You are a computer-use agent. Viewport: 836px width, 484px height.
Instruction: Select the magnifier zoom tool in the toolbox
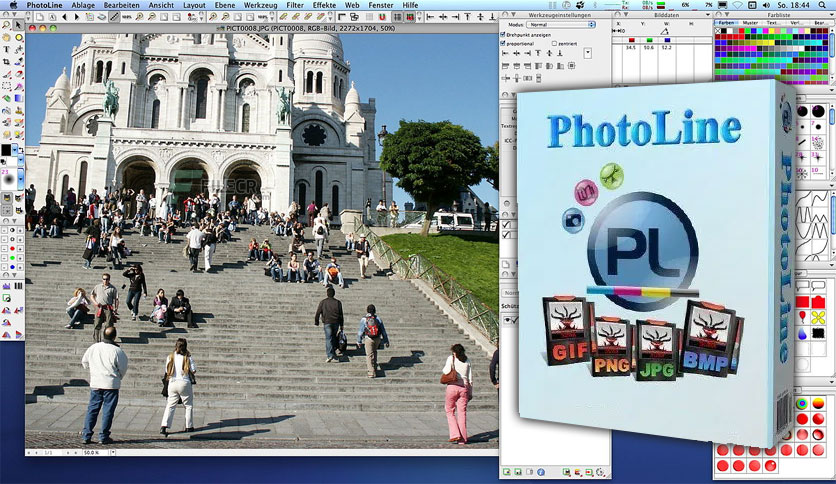click(x=6, y=25)
